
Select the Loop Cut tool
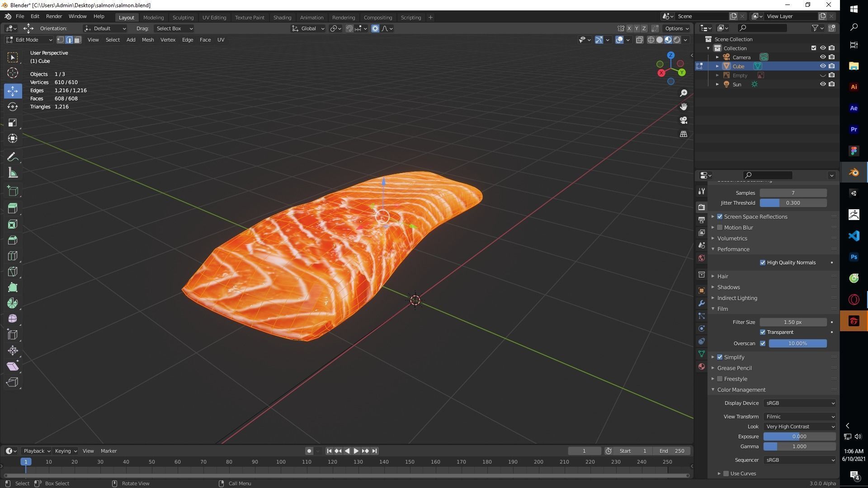tap(13, 256)
